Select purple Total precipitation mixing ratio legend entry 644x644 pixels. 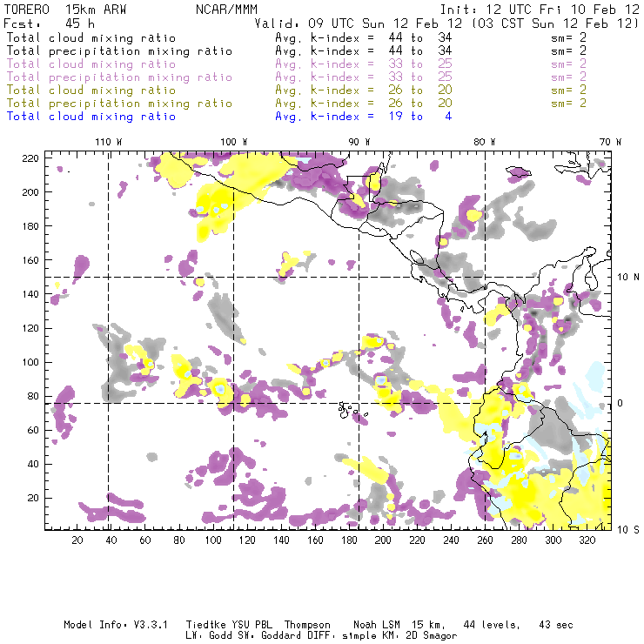(119, 77)
